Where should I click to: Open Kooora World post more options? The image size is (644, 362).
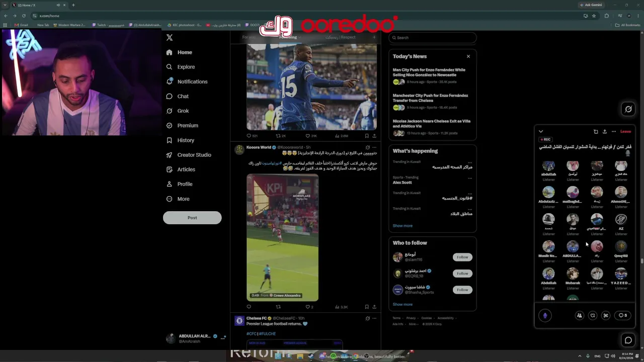374,147
